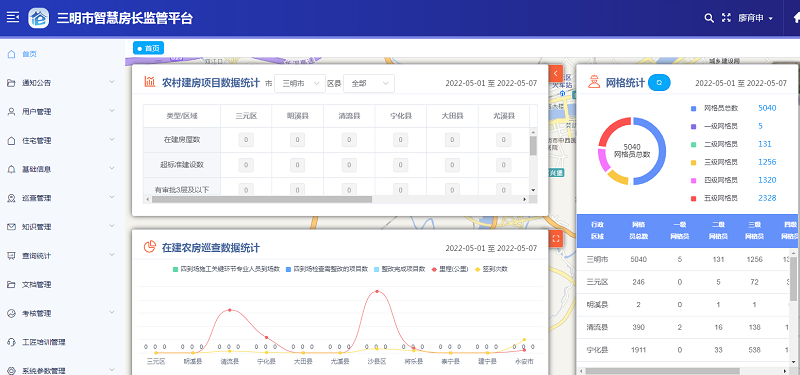Open the 工匠培训管理 sidebar menu
The width and height of the screenshot is (800, 375).
point(62,342)
